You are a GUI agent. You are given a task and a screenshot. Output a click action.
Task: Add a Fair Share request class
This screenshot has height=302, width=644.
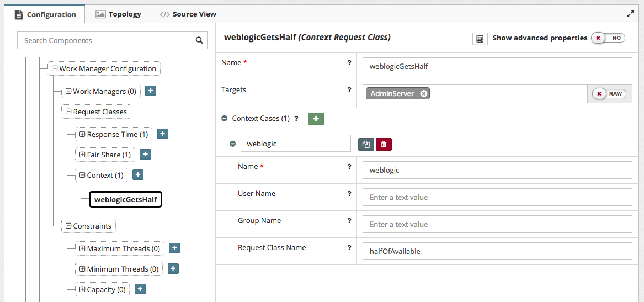tap(145, 155)
